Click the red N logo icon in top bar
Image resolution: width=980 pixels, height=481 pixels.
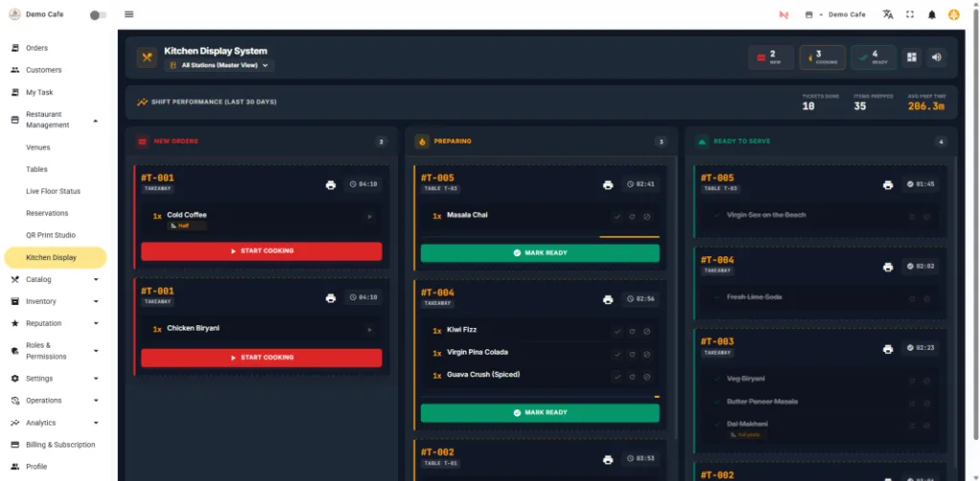tap(783, 15)
